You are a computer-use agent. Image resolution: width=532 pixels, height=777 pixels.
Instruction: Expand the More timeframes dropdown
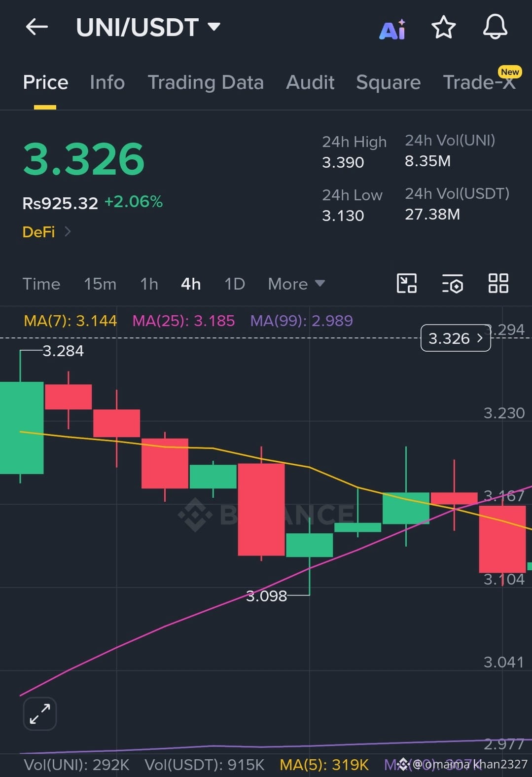(296, 284)
